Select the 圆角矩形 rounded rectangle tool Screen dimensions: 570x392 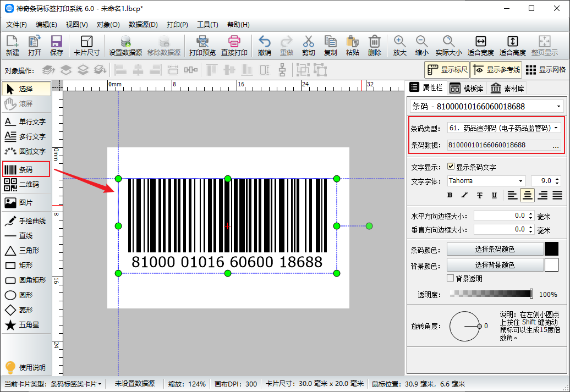pos(26,280)
